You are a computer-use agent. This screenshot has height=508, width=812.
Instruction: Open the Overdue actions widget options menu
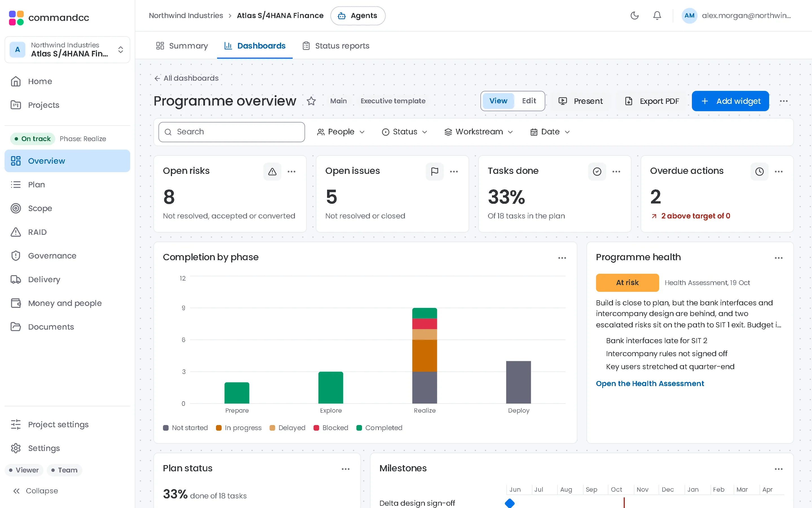coord(779,171)
